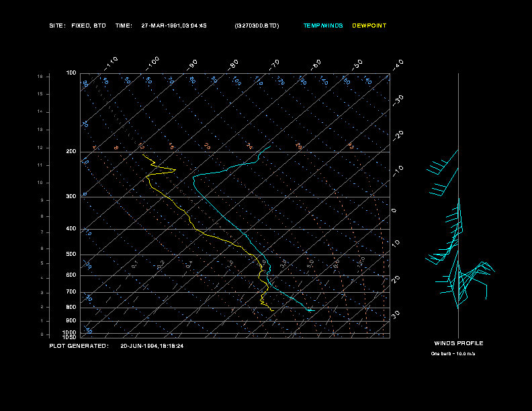Select the 20-JUN-1994 generation timestamp
The width and height of the screenshot is (532, 411).
[x=152, y=346]
